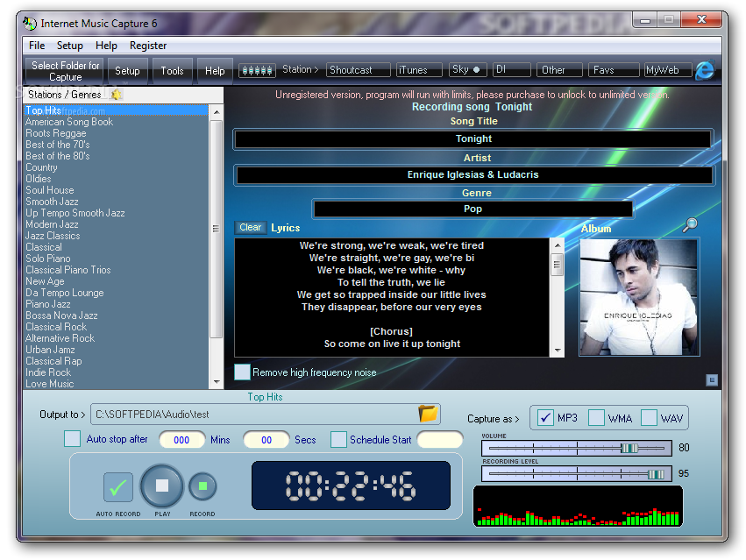Enable WAV capture format

click(649, 418)
